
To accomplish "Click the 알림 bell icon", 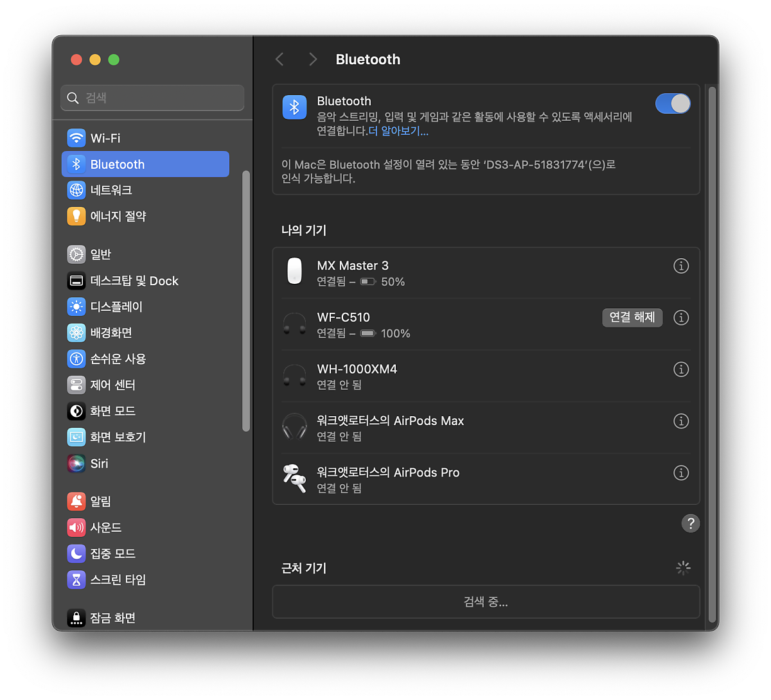I will point(76,501).
